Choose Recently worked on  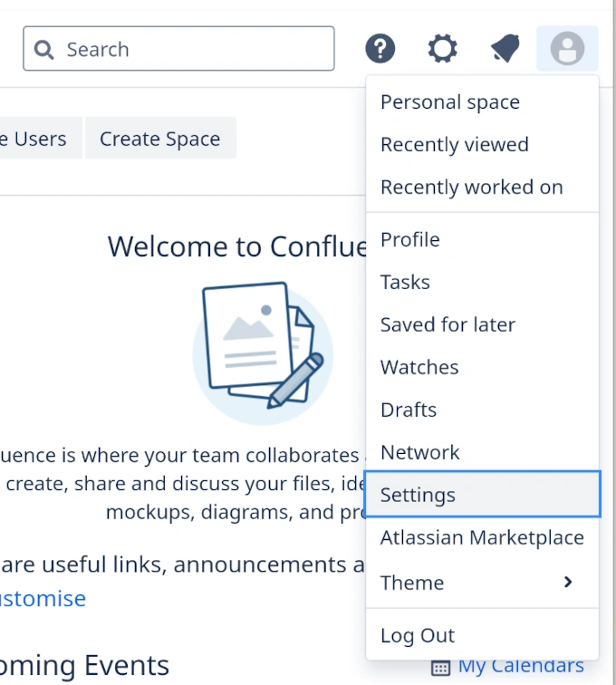pos(472,188)
